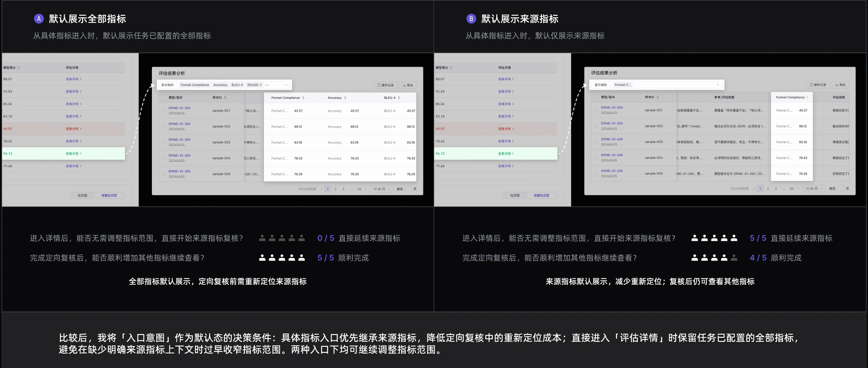This screenshot has width=868, height=368.
Task: Open ERNIE-X1-32K link in sample-001 row, panel A
Action: [x=179, y=108]
